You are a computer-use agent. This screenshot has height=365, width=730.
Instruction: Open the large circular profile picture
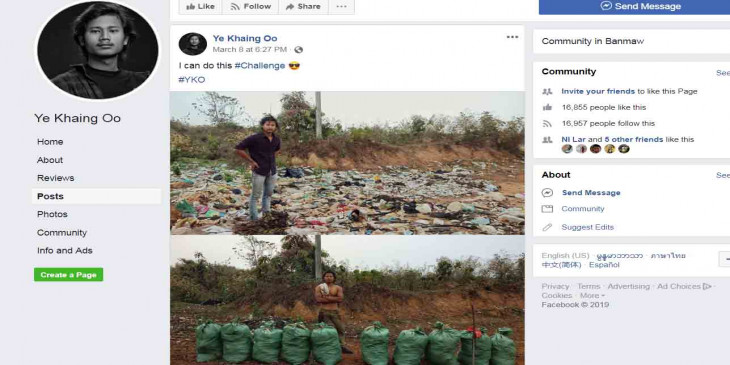(97, 50)
